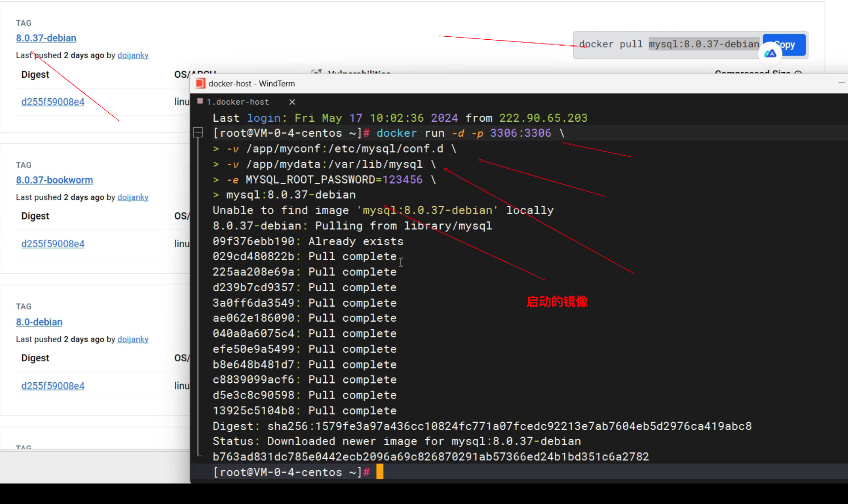
Task: Open doijanky profile under 8.0.37-debian
Action: click(133, 55)
